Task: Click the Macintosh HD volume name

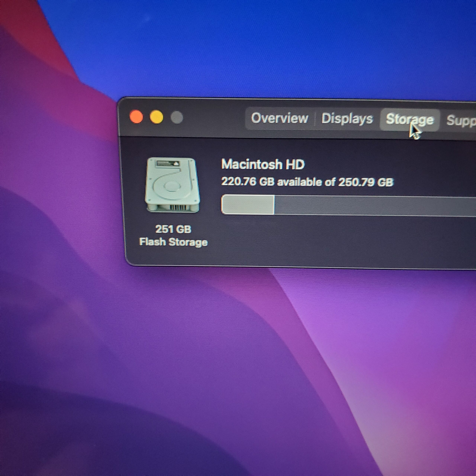Action: pos(263,164)
